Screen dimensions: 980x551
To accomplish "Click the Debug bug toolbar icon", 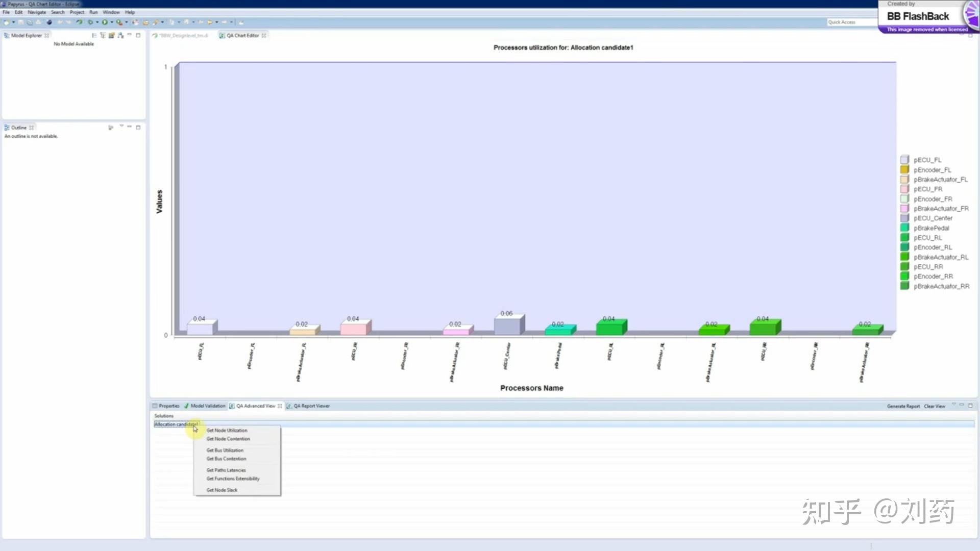I will [90, 22].
